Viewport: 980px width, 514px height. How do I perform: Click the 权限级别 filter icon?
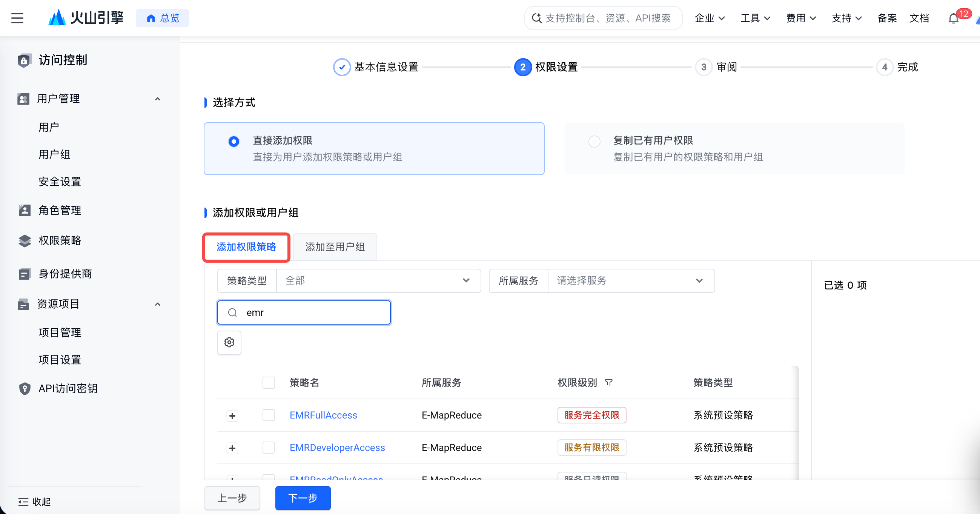(609, 382)
